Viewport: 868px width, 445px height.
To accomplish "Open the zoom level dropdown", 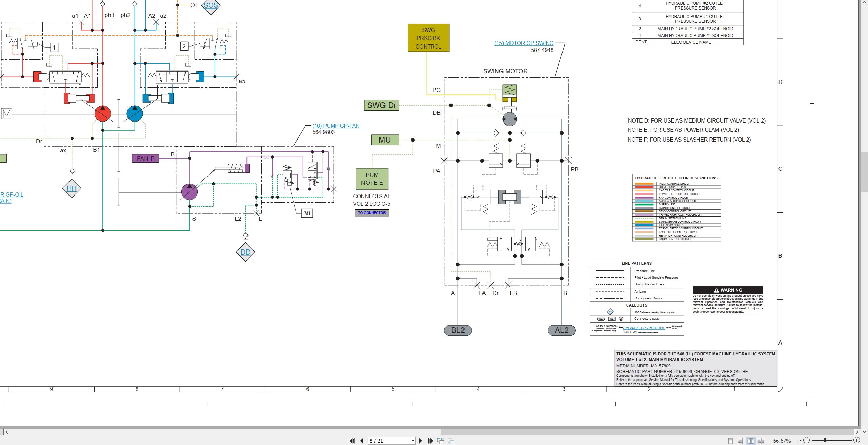I will pyautogui.click(x=800, y=441).
